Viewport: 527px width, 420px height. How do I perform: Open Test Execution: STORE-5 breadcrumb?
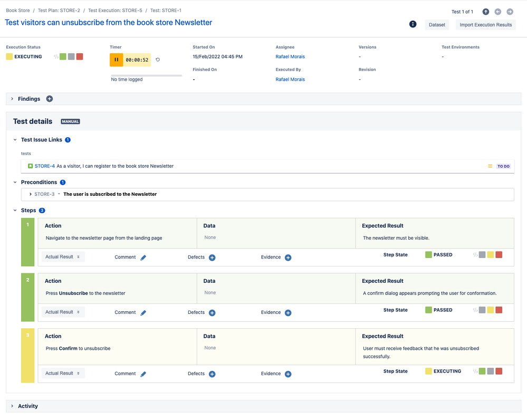(x=115, y=11)
